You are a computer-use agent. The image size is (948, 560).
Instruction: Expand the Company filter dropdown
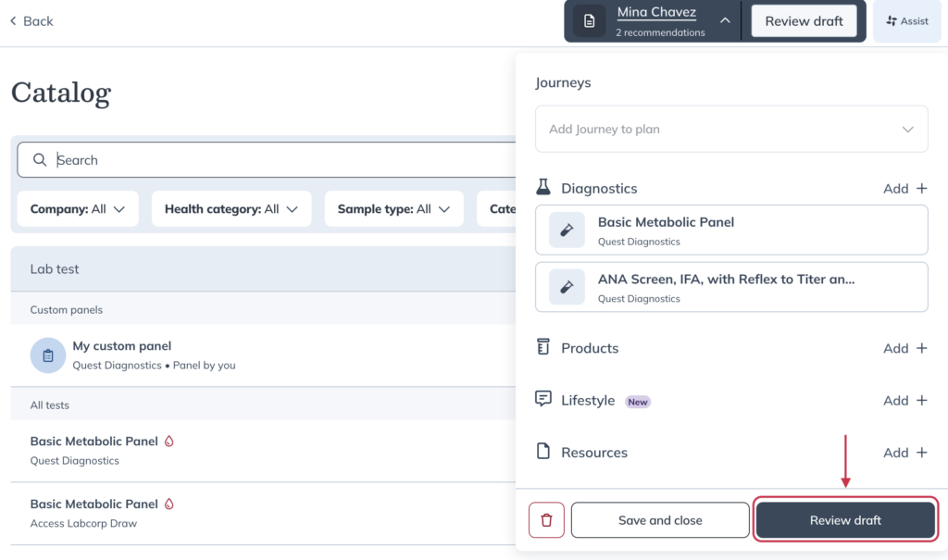[x=78, y=209]
